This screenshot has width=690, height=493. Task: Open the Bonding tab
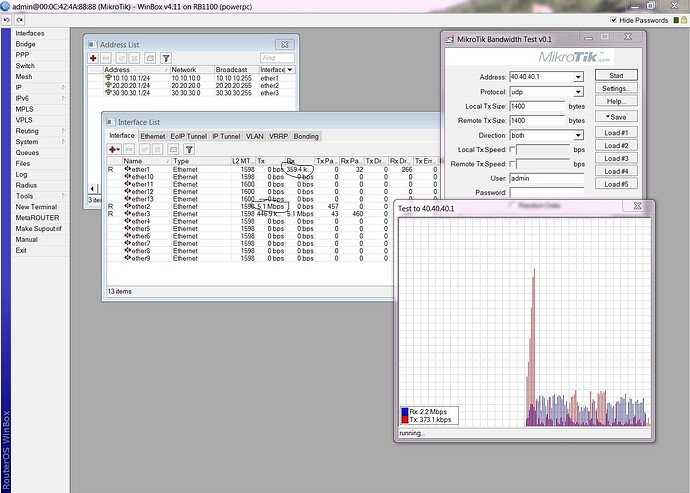tap(306, 136)
